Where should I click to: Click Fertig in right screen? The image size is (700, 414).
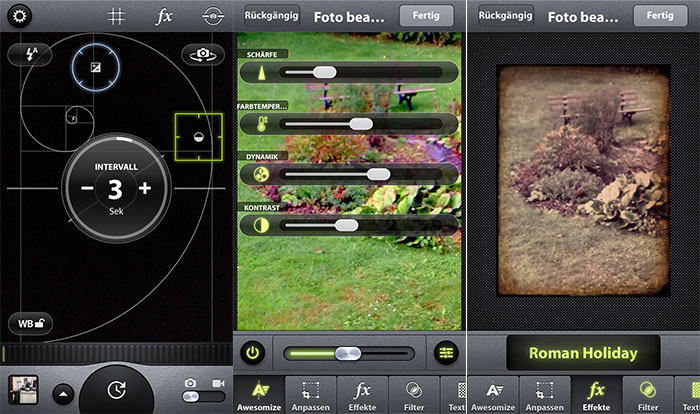click(660, 16)
